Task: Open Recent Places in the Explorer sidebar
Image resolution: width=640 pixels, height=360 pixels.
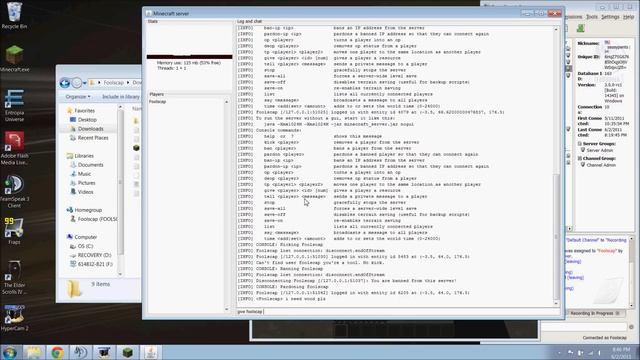Action: tap(93, 138)
